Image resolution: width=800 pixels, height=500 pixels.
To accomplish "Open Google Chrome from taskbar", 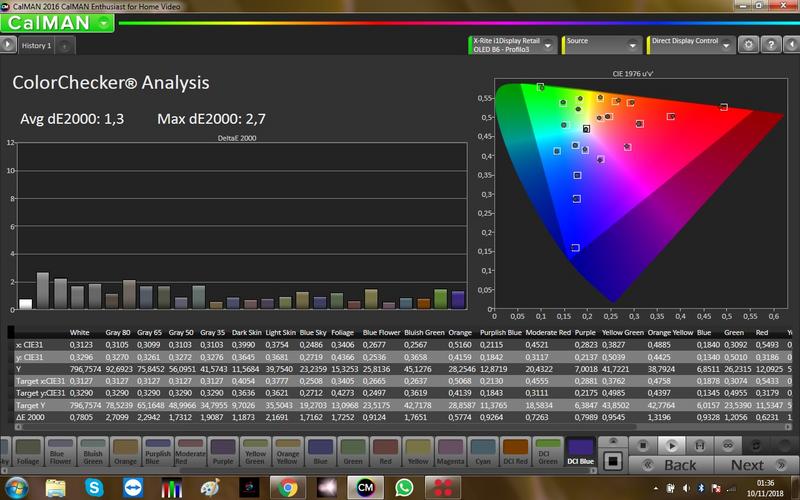I will click(287, 488).
